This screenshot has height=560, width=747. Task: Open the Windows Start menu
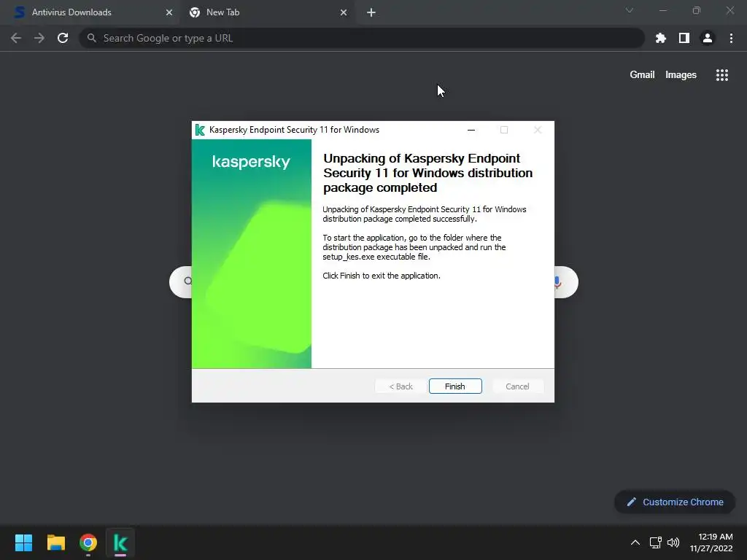pyautogui.click(x=23, y=542)
